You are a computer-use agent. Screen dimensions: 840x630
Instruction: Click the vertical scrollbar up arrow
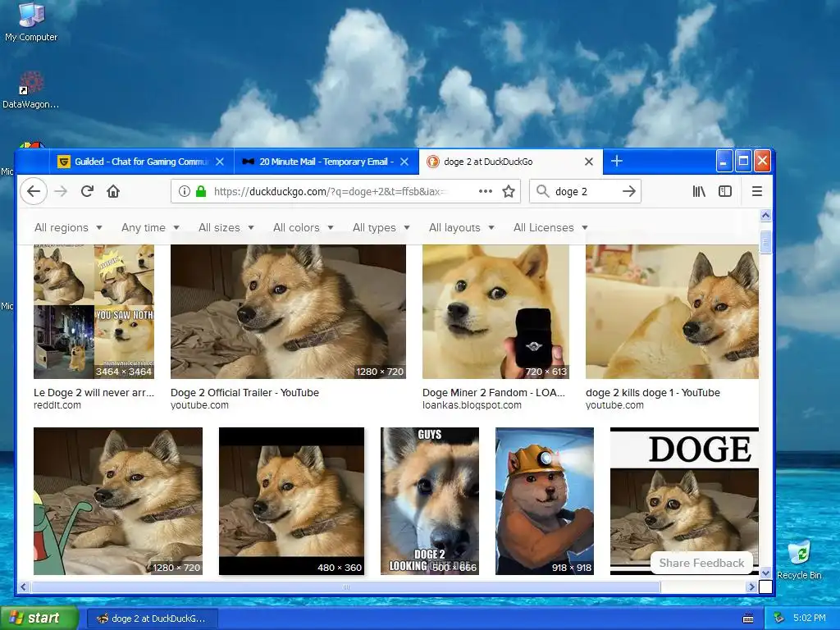(x=765, y=216)
